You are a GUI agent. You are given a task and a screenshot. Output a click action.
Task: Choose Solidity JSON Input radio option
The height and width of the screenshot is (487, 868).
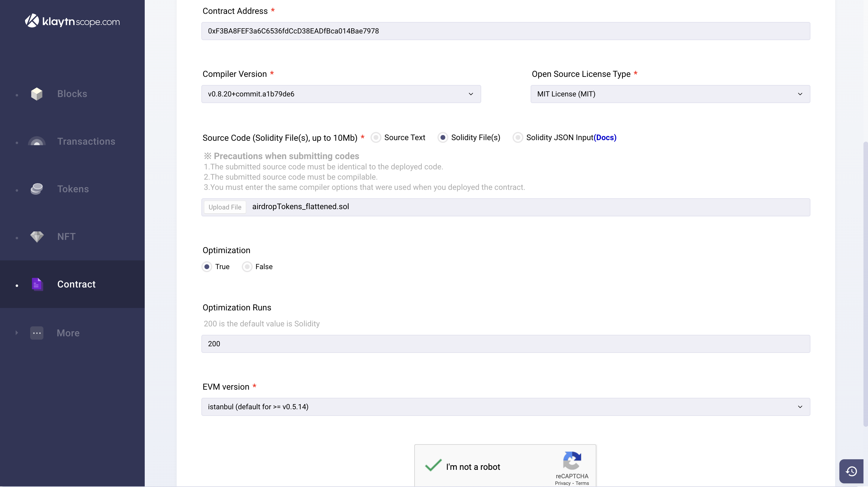(x=518, y=138)
